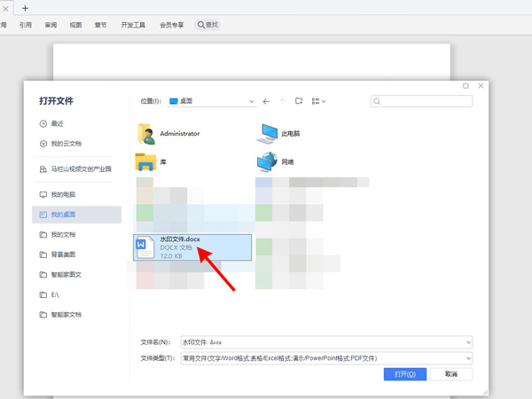Expand the 位置 location dropdown

point(252,102)
